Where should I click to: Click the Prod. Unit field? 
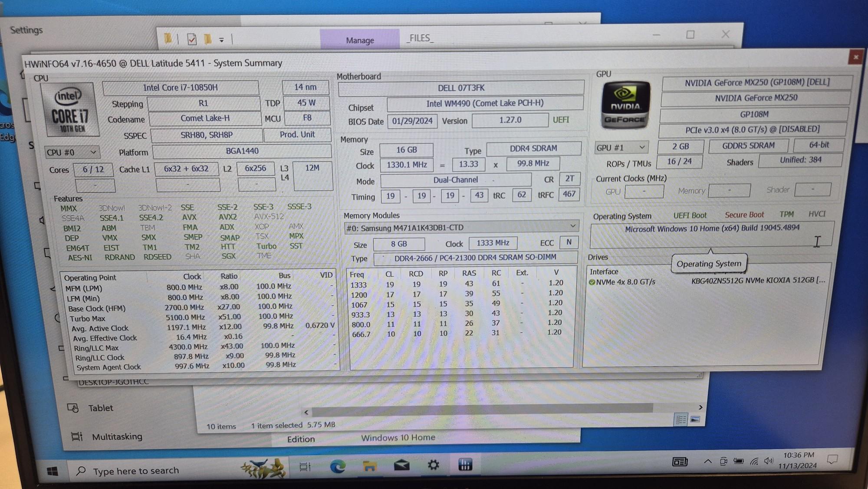click(x=297, y=135)
